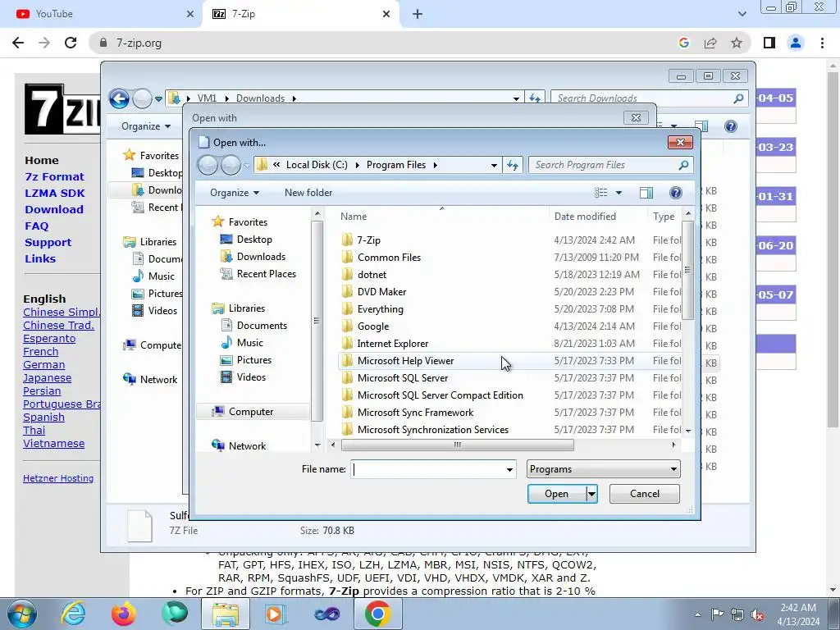Expand the address bar previous locations dropdown
The height and width of the screenshot is (630, 840).
coord(494,166)
